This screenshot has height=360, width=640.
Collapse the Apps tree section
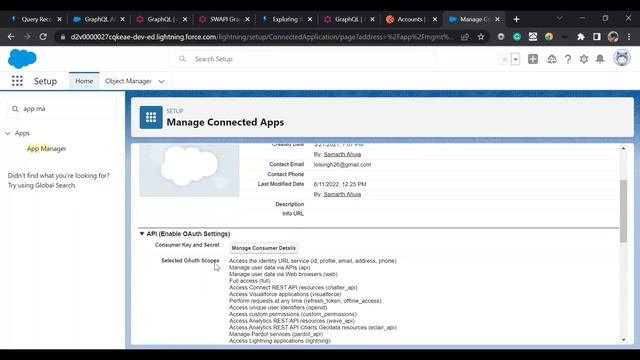(x=8, y=133)
